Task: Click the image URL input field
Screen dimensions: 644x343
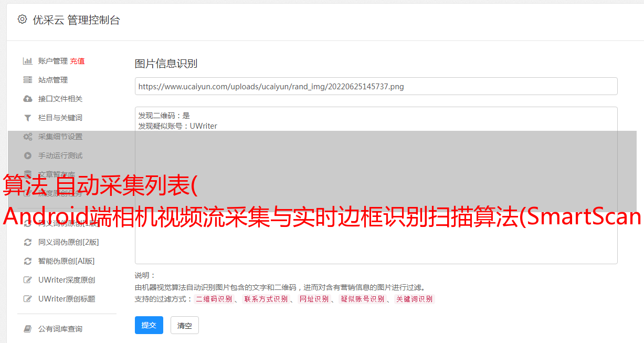Action: tap(376, 86)
